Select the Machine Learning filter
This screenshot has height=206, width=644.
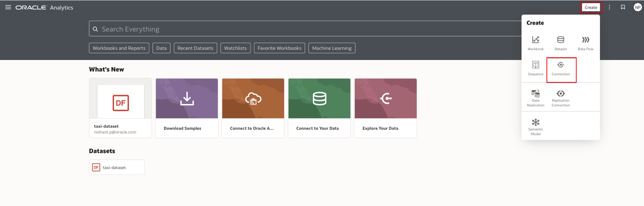click(332, 48)
